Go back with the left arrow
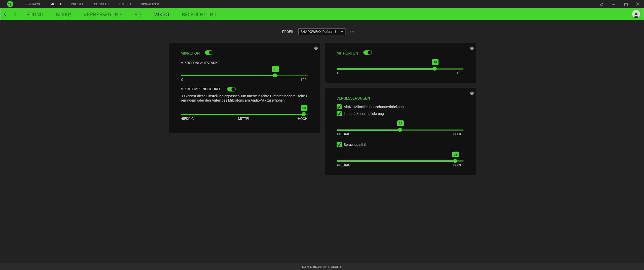This screenshot has height=270, width=644. click(x=5, y=14)
